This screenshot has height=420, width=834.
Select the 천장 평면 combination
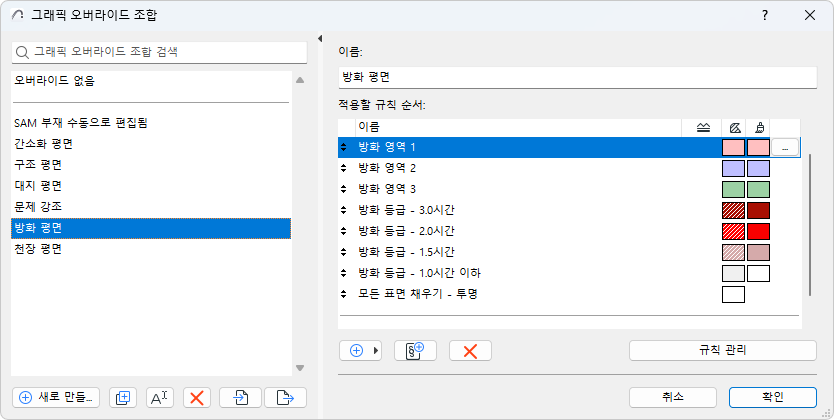click(38, 249)
